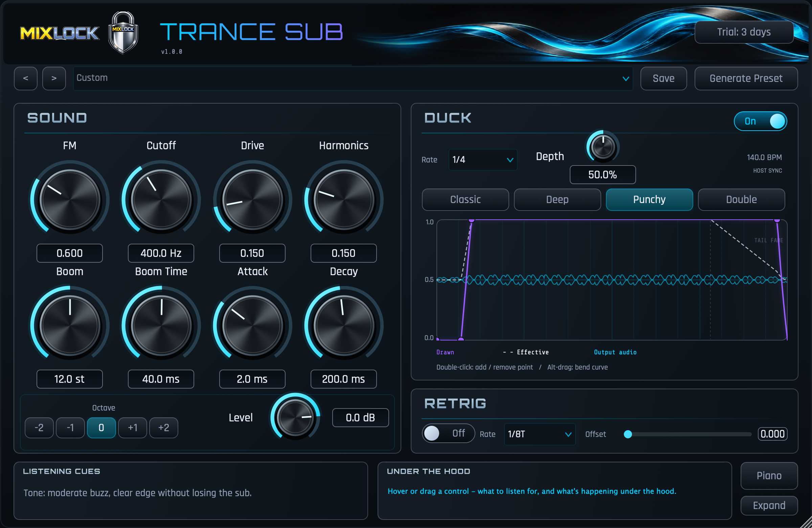
Task: Click the Attack value 2.0 ms
Action: (x=252, y=379)
